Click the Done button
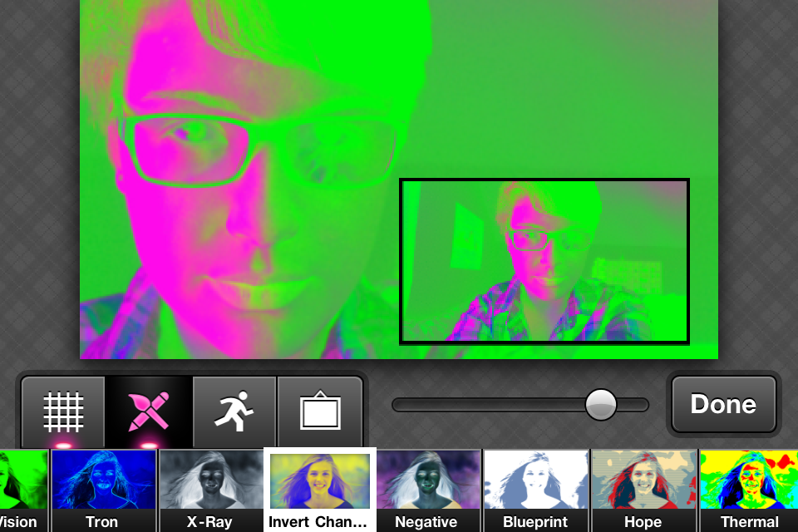798x532 pixels. click(723, 405)
